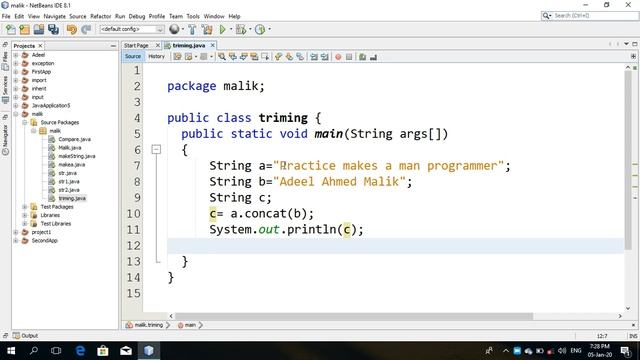Click the Last Edit editor toolbar icon
The height and width of the screenshot is (360, 640).
coord(177,57)
